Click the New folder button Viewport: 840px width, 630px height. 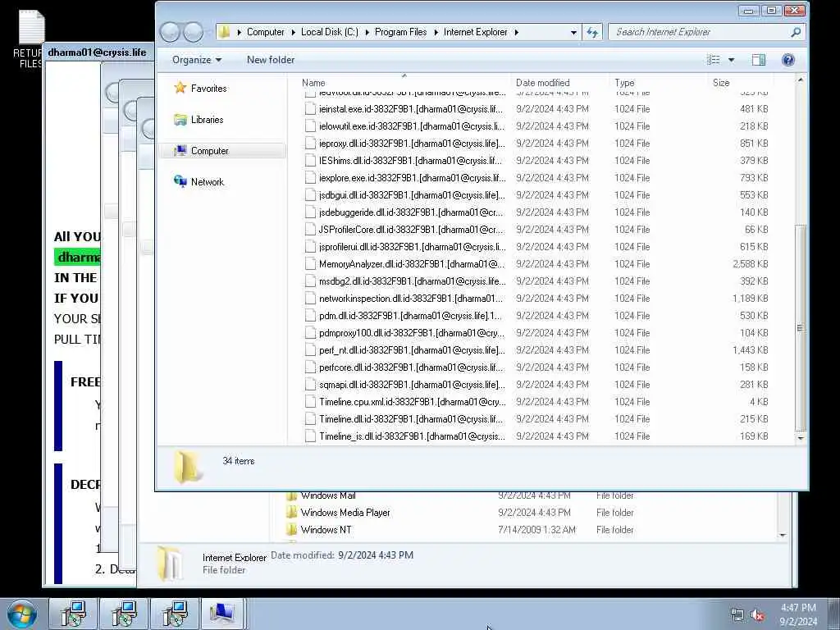click(271, 60)
